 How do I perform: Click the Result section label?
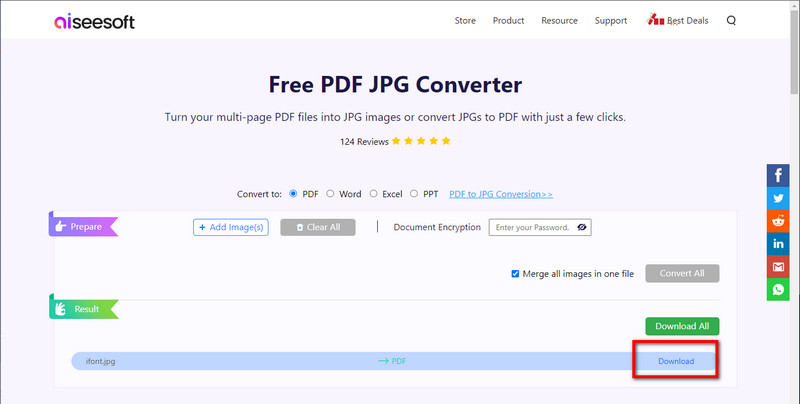84,309
